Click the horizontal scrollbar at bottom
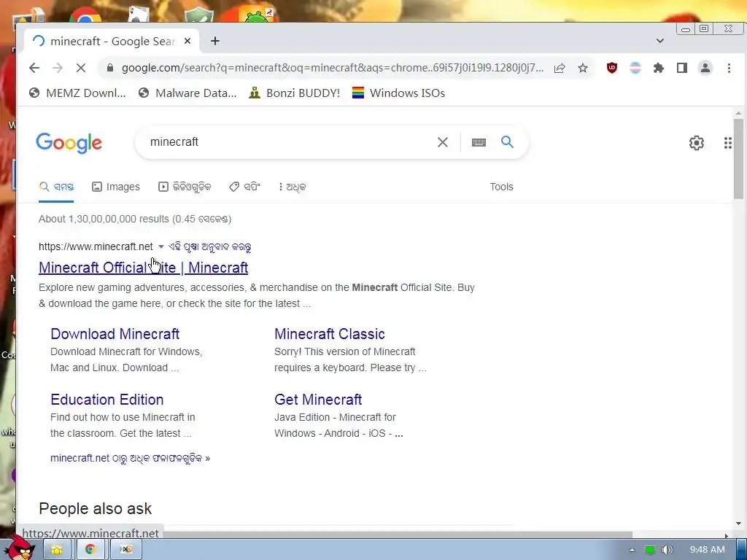 click(x=398, y=534)
